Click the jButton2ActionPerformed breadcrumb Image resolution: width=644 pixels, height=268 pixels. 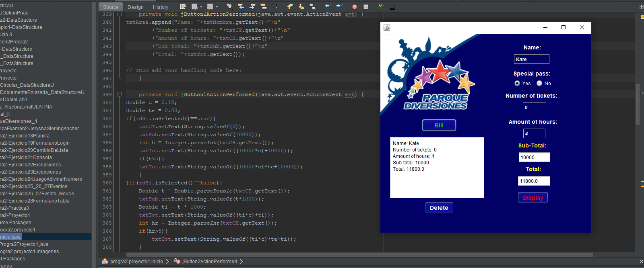(210, 261)
